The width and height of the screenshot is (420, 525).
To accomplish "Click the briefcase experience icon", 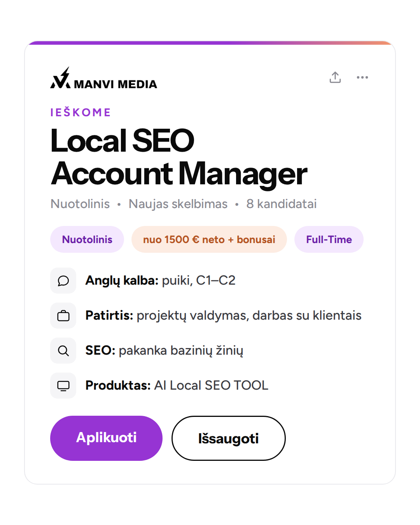I will click(x=63, y=315).
